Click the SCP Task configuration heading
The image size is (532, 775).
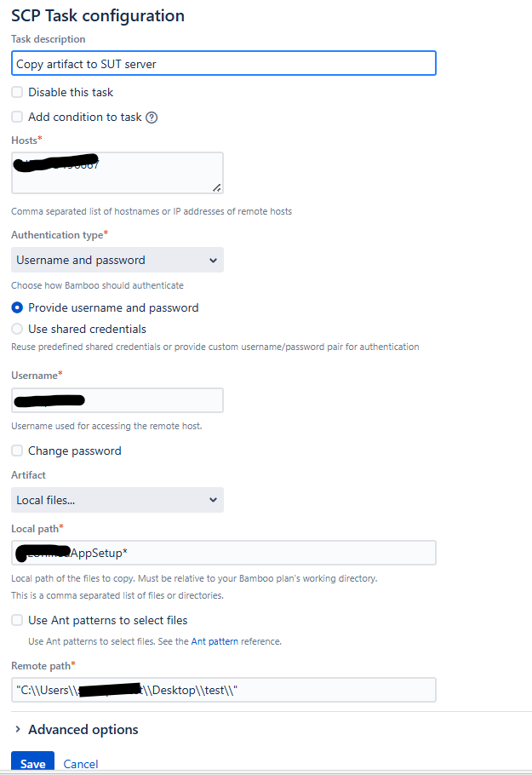(x=97, y=15)
